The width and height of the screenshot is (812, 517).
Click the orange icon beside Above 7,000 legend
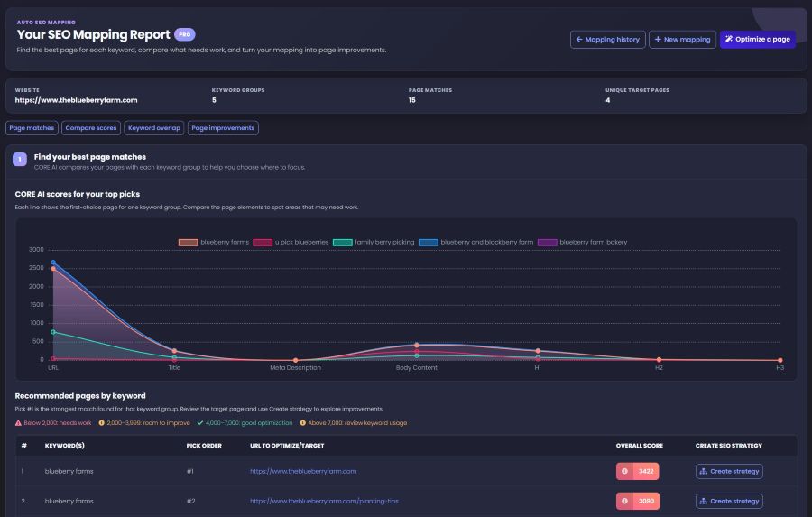303,423
